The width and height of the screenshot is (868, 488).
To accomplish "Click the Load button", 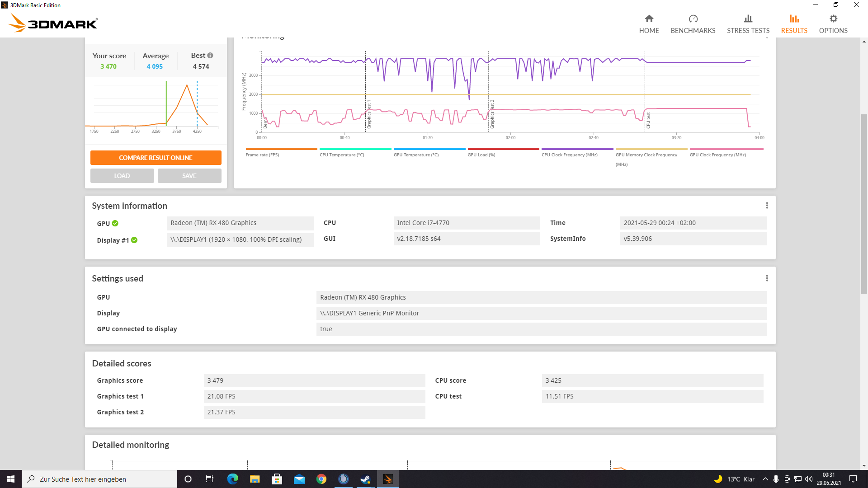I will [x=122, y=176].
